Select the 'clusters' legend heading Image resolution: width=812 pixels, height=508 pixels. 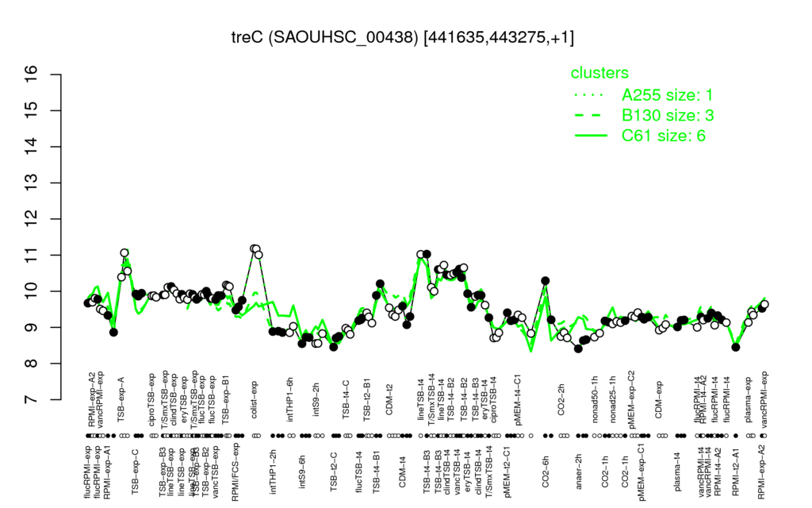point(599,73)
